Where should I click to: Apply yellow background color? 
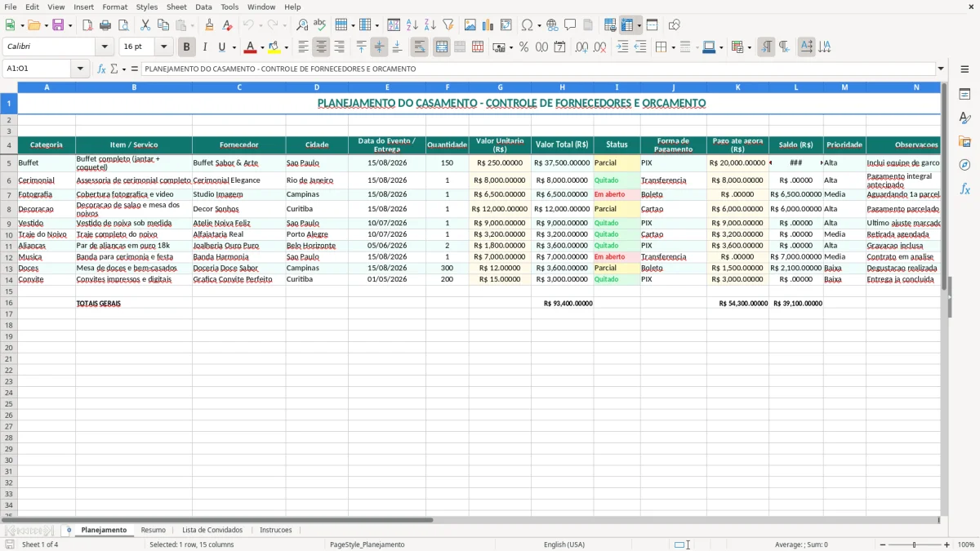coord(274,47)
